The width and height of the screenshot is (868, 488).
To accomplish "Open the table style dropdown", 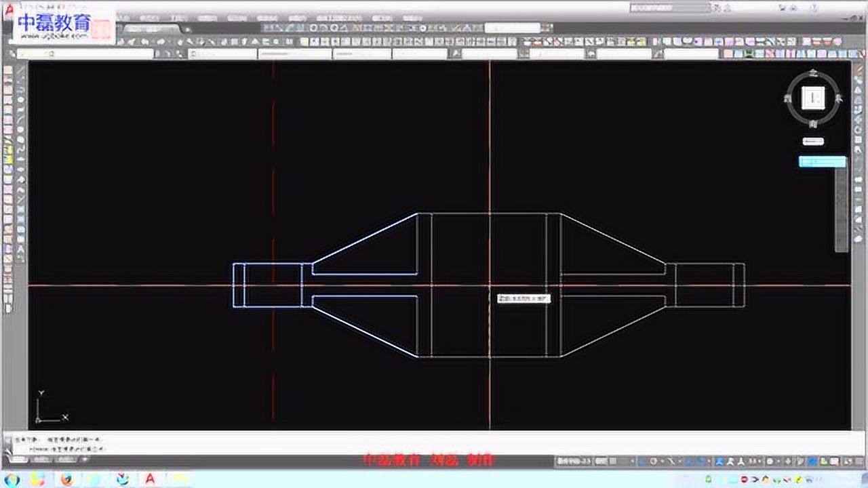I will pos(624,54).
